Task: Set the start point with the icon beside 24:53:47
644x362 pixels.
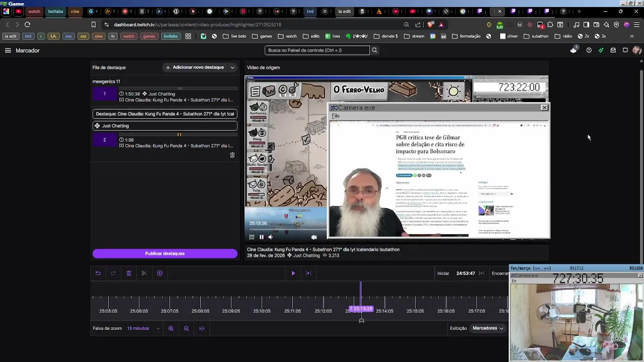Action: click(481, 273)
